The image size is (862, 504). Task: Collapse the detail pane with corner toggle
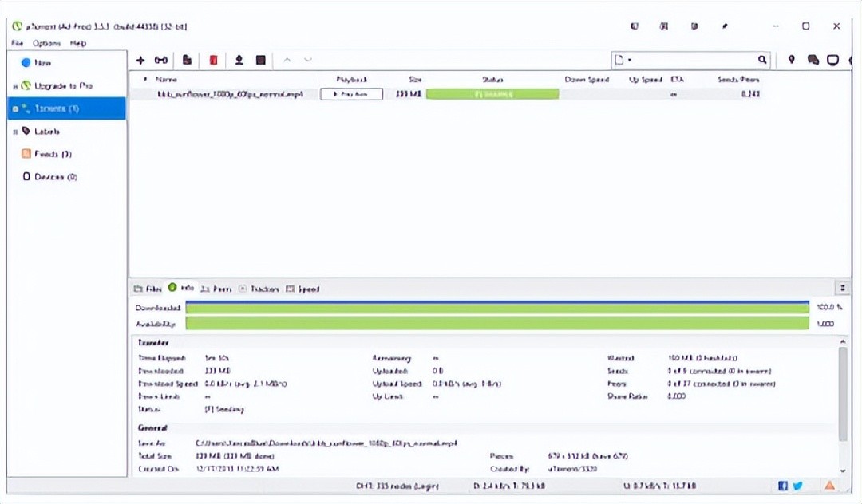coord(843,288)
